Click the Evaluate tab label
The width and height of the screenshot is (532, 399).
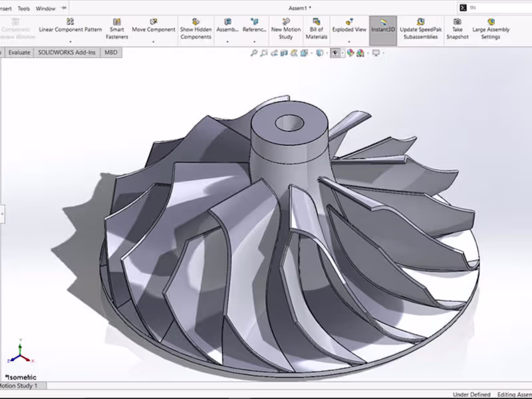coord(18,52)
